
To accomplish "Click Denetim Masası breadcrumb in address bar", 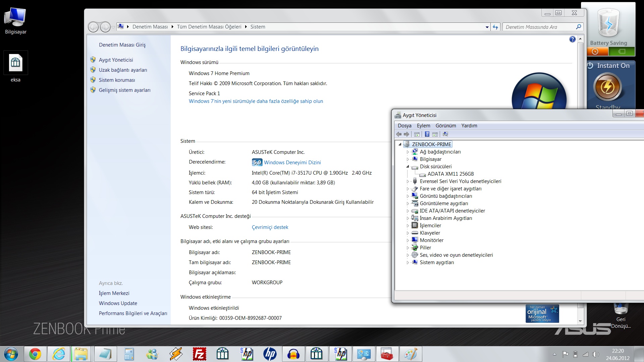I will coord(150,27).
